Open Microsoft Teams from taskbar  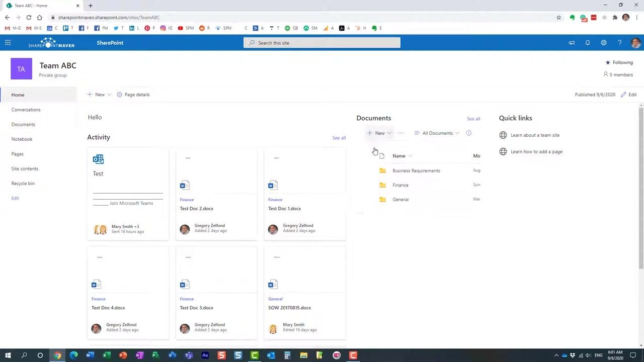(189, 355)
